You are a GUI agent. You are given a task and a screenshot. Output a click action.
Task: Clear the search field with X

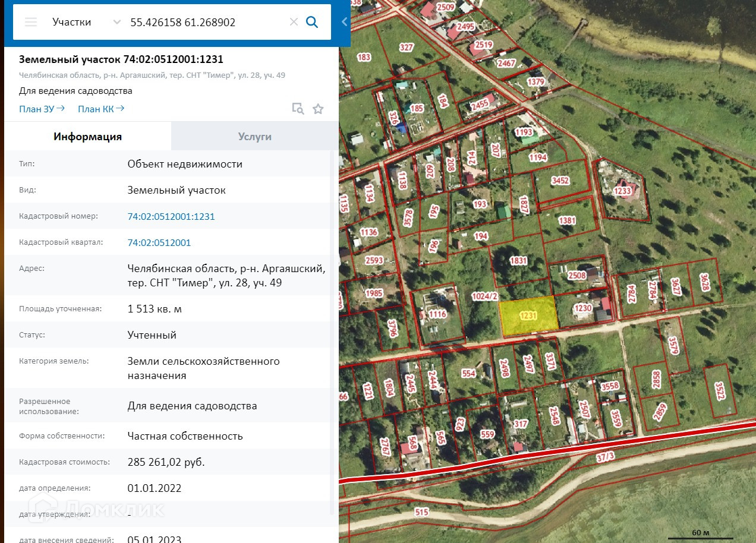point(294,22)
